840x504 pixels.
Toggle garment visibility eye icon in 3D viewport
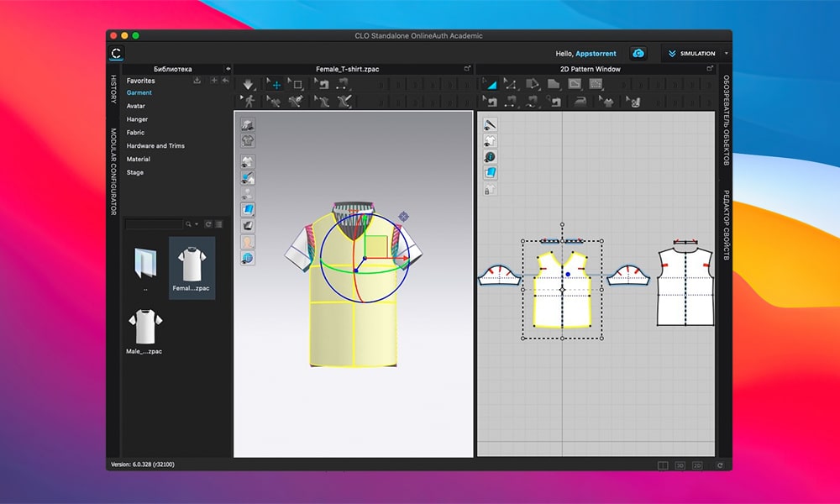click(x=248, y=161)
